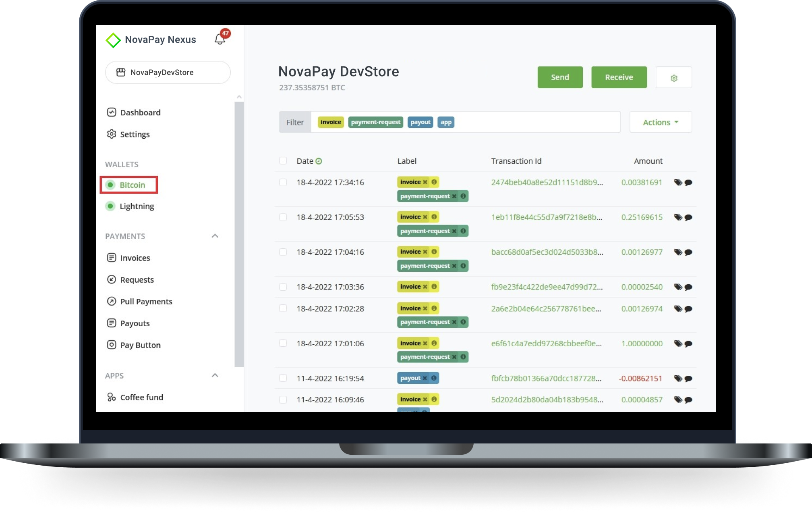812x512 pixels.
Task: Collapse the Apps section chevron
Action: (215, 376)
